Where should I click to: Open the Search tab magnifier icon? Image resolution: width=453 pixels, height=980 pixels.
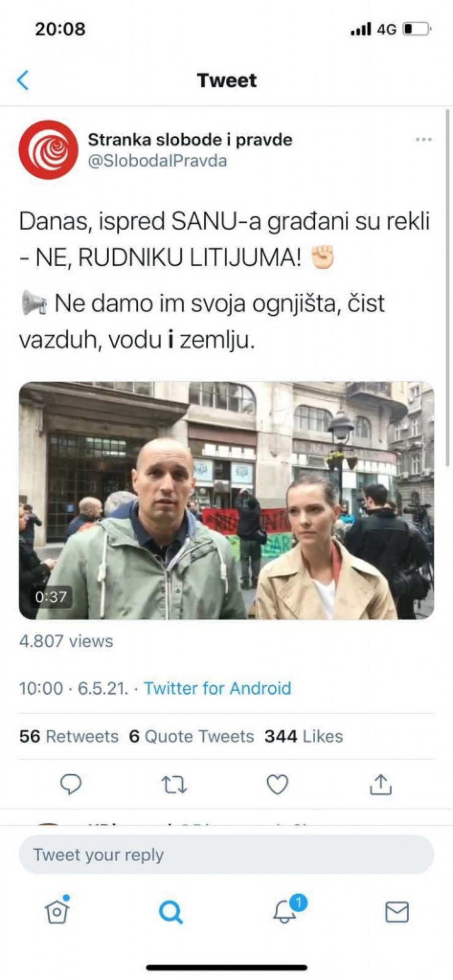pos(171,911)
